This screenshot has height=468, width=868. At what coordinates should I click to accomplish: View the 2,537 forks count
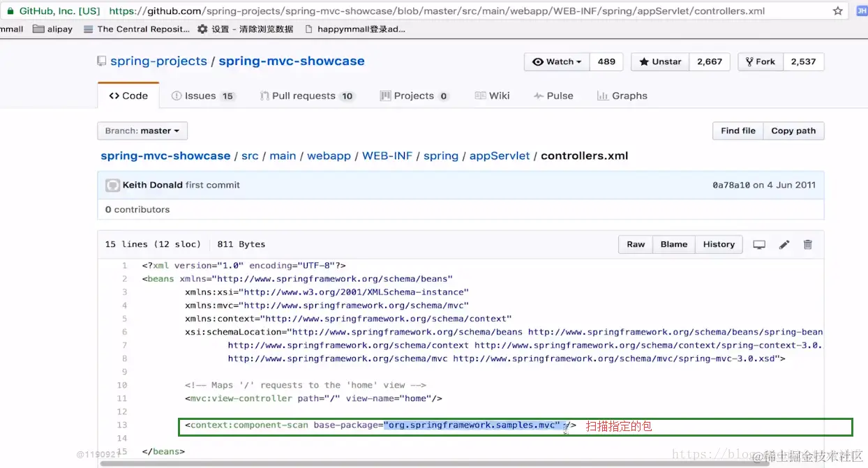pyautogui.click(x=804, y=61)
